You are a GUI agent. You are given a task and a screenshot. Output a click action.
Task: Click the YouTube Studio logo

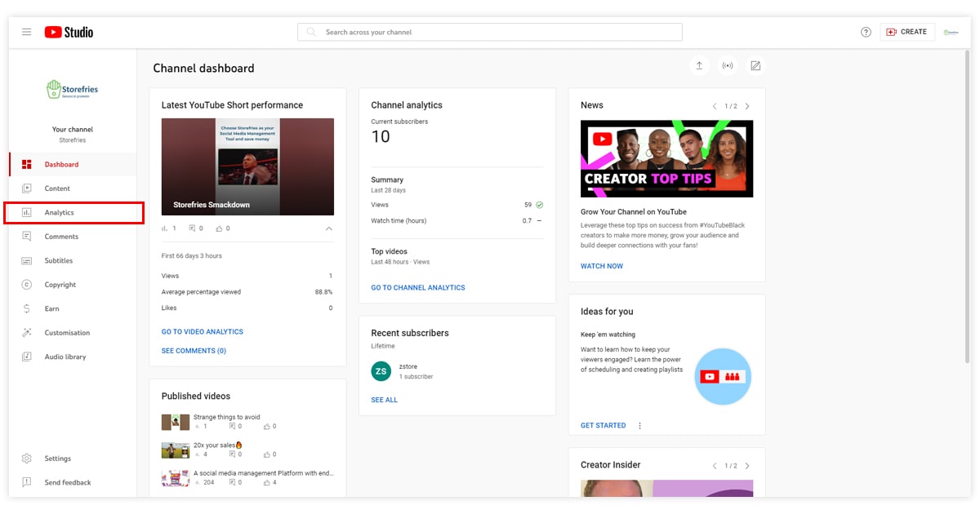coord(69,32)
